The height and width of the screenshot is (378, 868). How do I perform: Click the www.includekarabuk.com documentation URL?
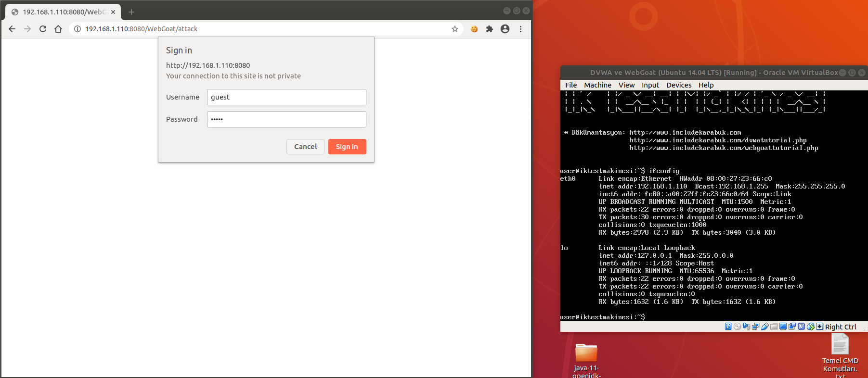coord(685,133)
